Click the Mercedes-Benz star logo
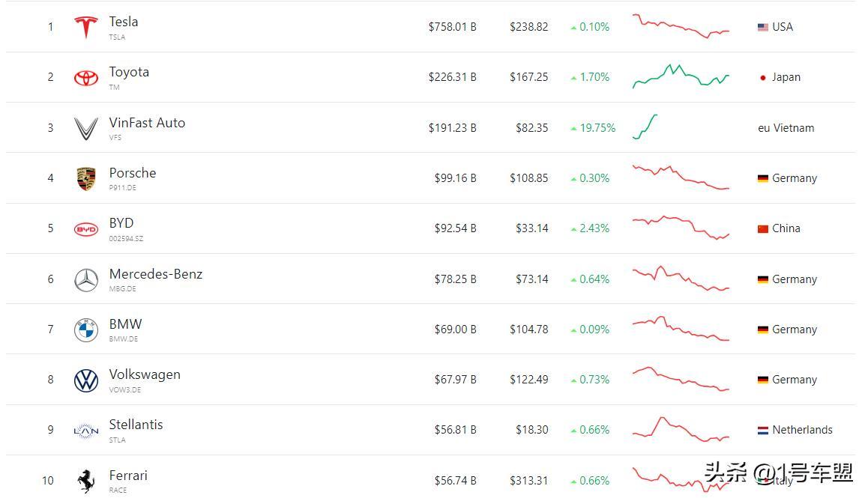 coord(85,280)
